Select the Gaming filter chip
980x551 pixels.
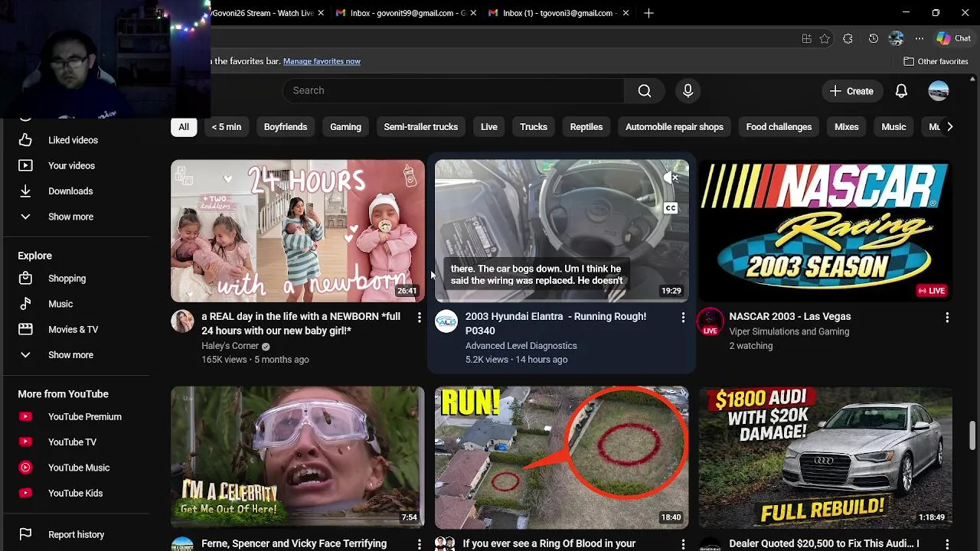345,127
